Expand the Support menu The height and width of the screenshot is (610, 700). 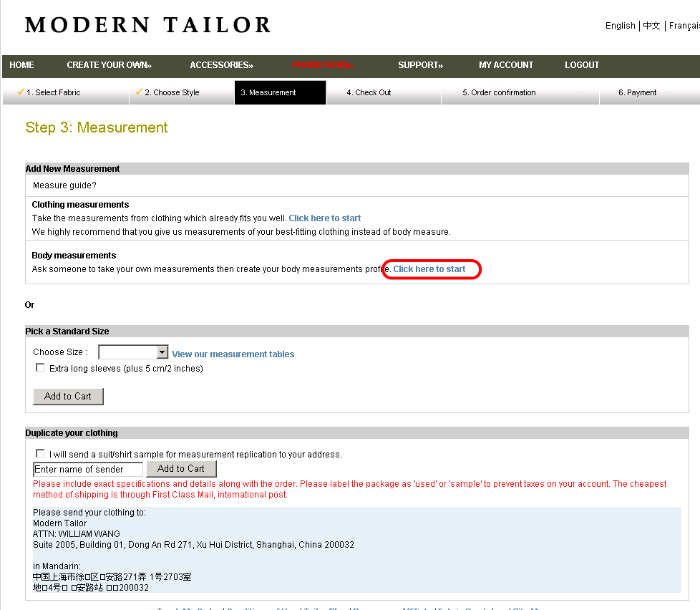420,65
